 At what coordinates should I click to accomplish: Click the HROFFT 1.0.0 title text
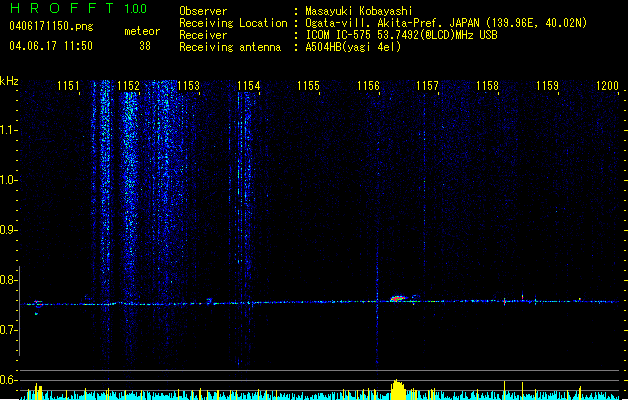click(x=79, y=8)
